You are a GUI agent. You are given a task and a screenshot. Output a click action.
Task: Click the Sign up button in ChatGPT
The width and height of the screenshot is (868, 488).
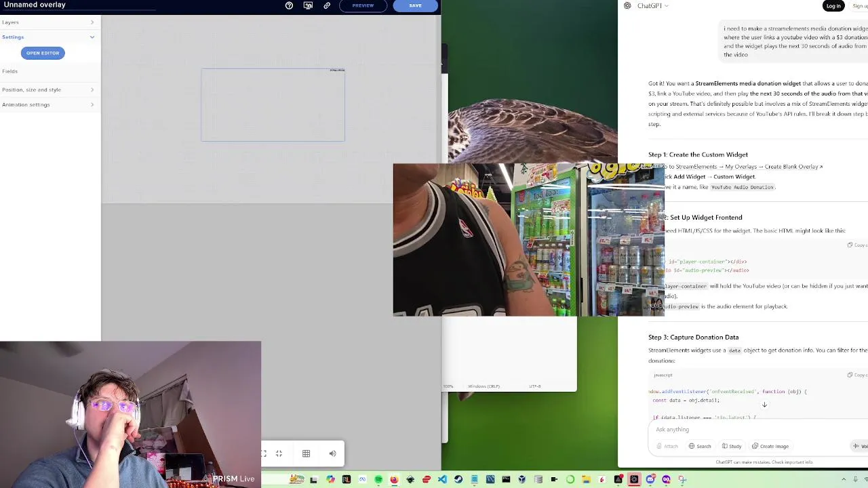(860, 5)
